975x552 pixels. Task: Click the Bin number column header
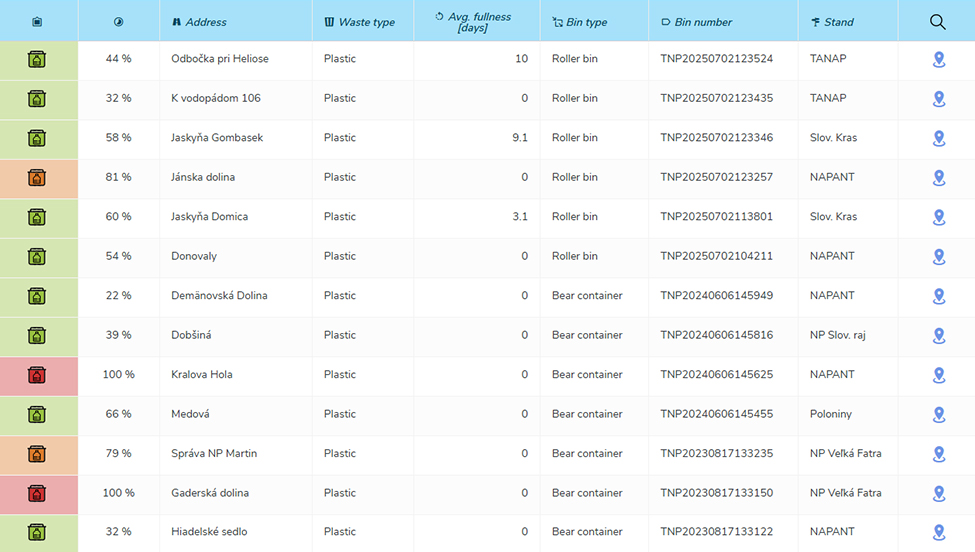[703, 22]
